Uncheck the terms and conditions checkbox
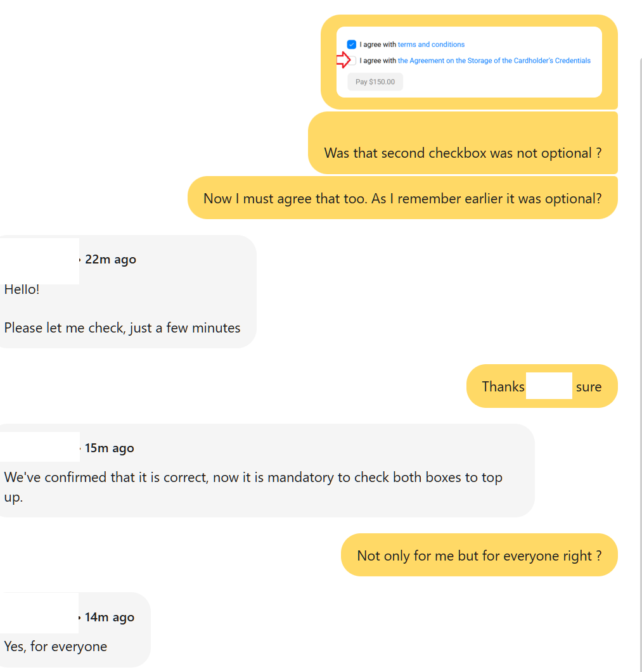 click(352, 44)
